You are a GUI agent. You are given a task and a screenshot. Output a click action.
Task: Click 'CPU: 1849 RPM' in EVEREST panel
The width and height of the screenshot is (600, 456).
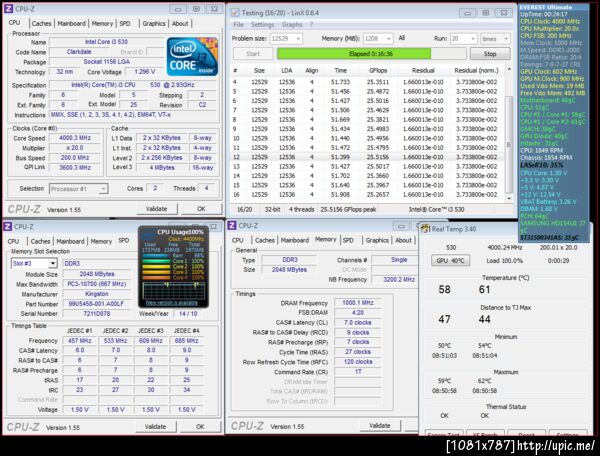(x=539, y=150)
